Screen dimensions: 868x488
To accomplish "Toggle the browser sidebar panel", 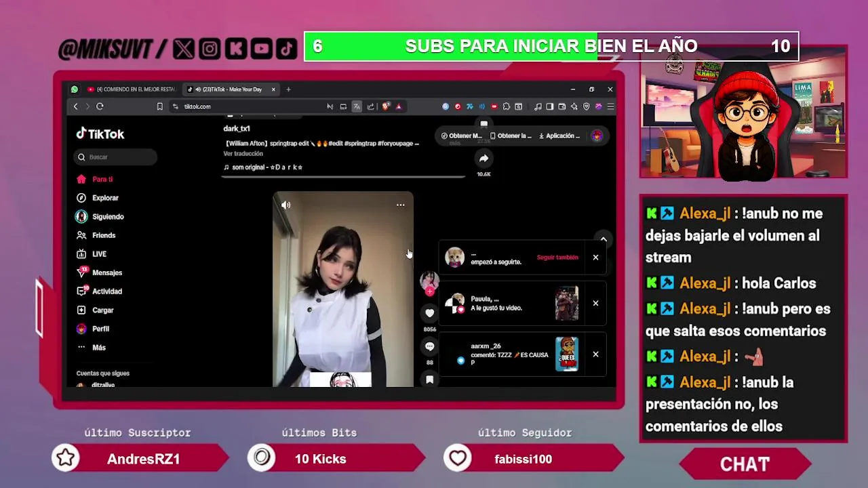I will tap(550, 106).
